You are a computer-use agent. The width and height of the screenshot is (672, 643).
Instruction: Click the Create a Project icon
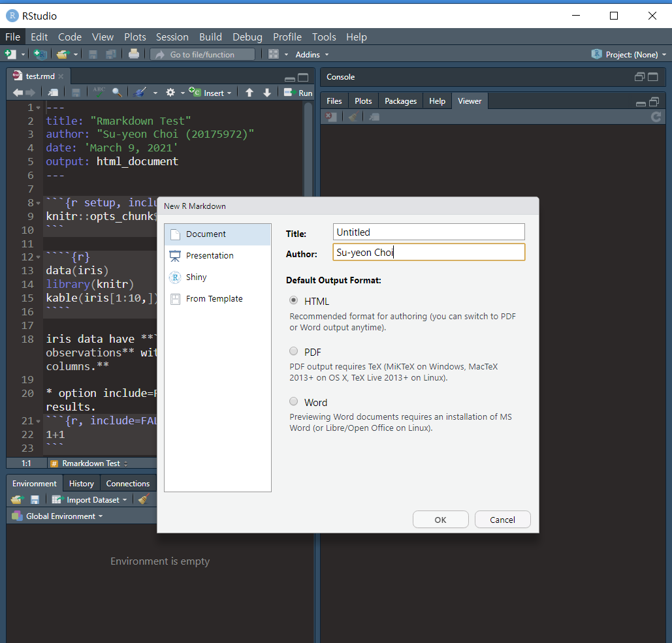click(x=40, y=54)
